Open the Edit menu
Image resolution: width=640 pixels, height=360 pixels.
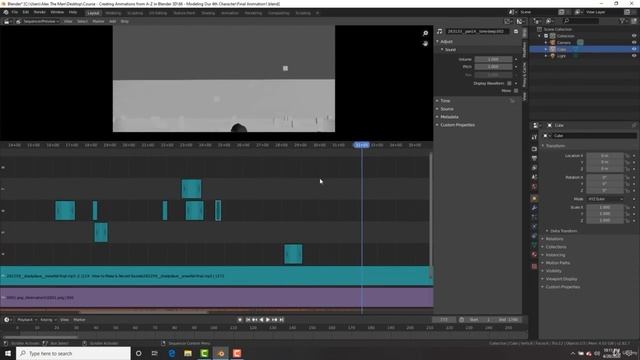click(x=26, y=12)
